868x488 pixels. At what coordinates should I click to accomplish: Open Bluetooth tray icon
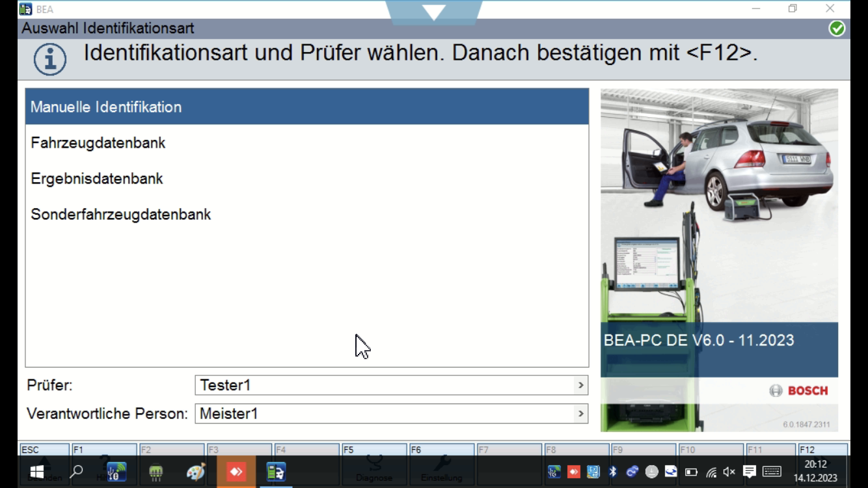(612, 472)
